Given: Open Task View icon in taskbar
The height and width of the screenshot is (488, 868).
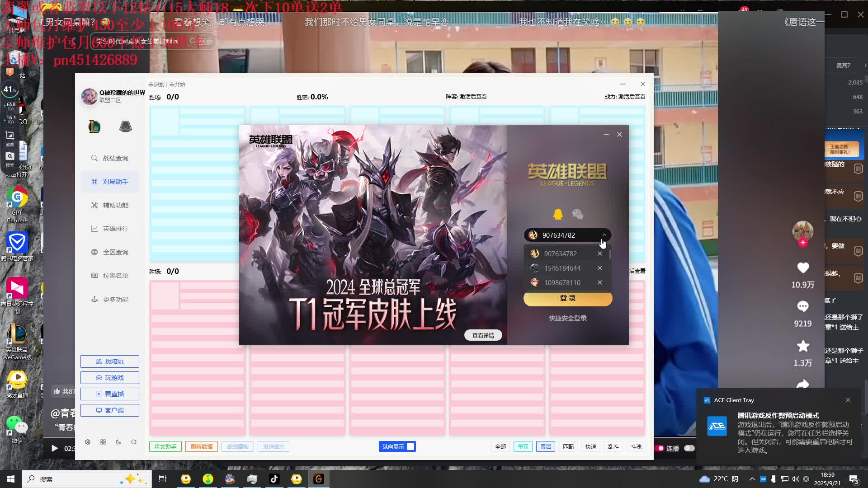Looking at the screenshot, I should (163, 479).
